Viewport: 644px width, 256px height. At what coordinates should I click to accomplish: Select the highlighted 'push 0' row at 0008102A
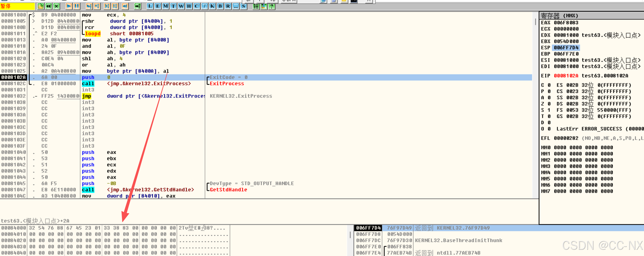point(266,77)
